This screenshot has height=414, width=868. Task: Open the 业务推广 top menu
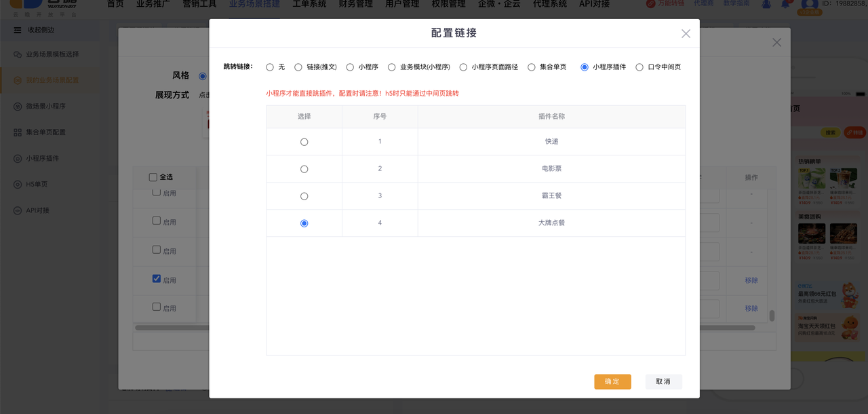click(x=153, y=4)
